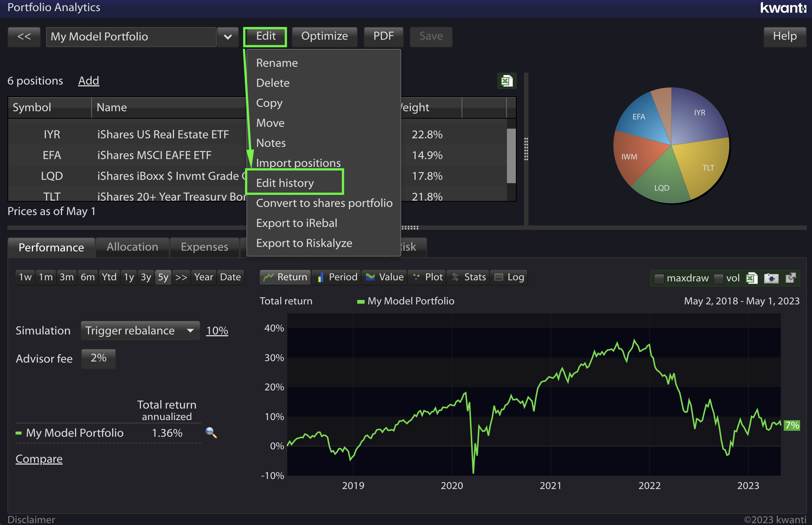This screenshot has width=812, height=525.
Task: Expand more time ranges with >> button
Action: pyautogui.click(x=181, y=277)
